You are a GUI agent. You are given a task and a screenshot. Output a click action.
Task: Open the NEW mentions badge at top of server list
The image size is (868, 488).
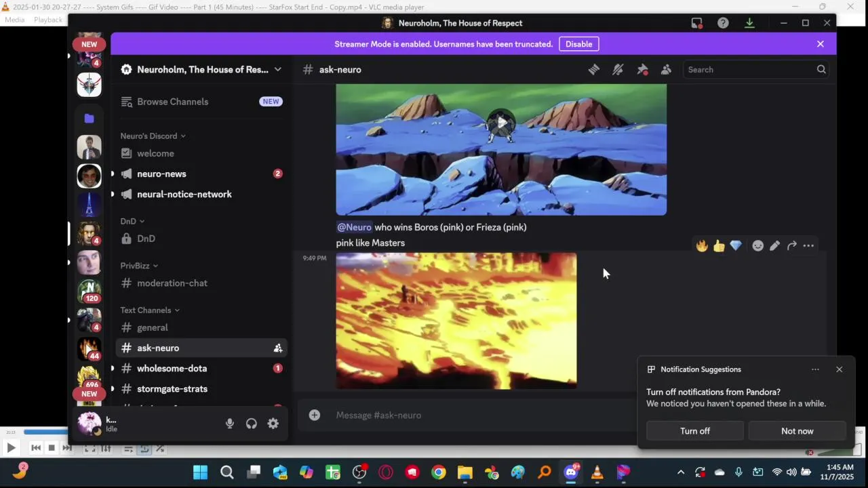90,44
